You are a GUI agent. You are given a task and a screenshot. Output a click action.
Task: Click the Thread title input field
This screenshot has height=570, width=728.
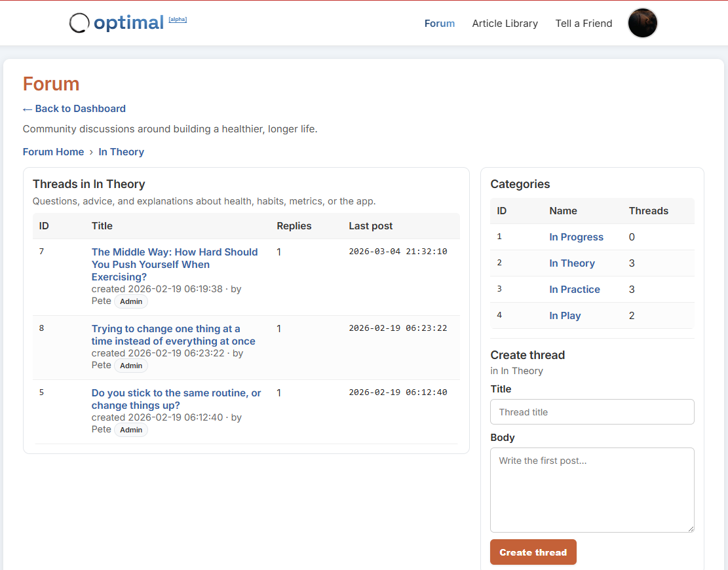(x=592, y=411)
